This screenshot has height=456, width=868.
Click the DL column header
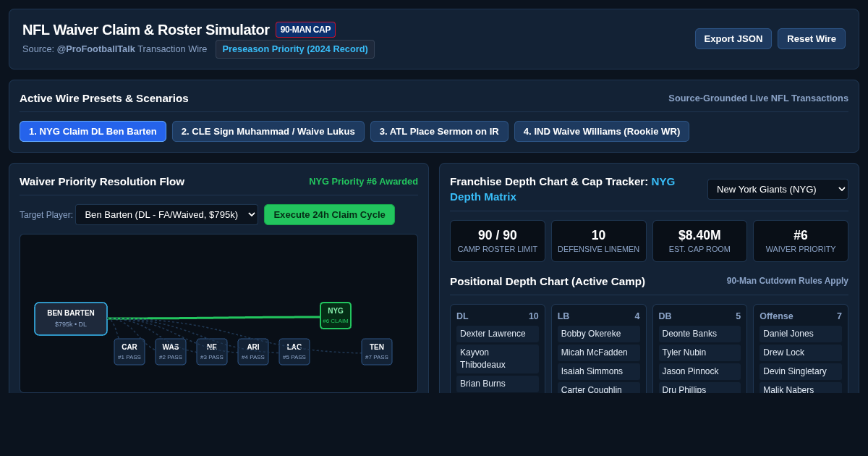click(x=498, y=316)
